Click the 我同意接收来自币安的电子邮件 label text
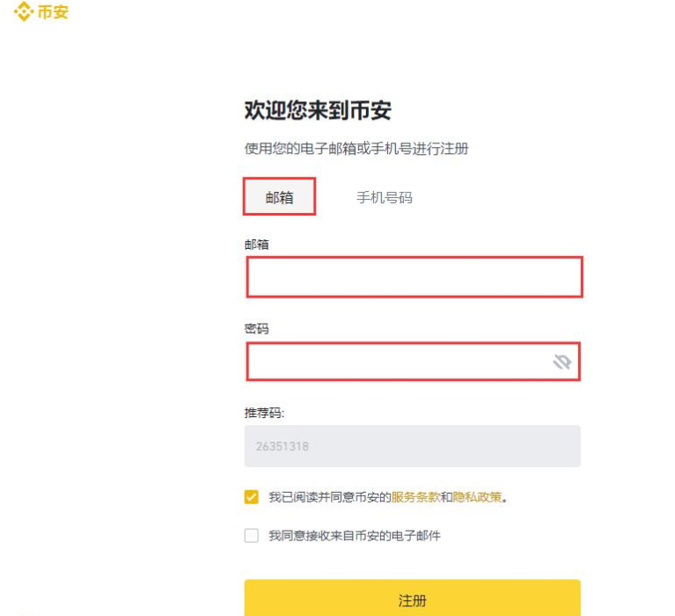The image size is (675, 616). [x=354, y=536]
